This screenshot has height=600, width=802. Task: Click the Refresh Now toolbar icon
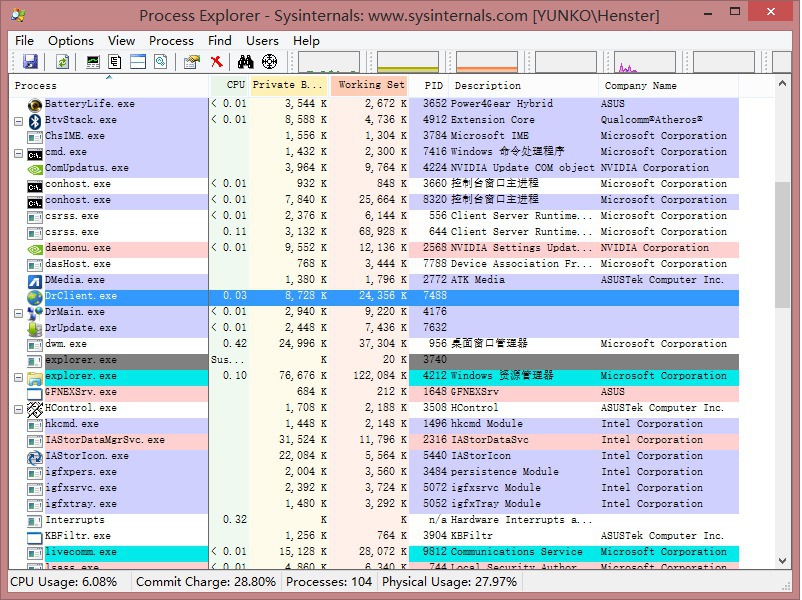point(62,62)
